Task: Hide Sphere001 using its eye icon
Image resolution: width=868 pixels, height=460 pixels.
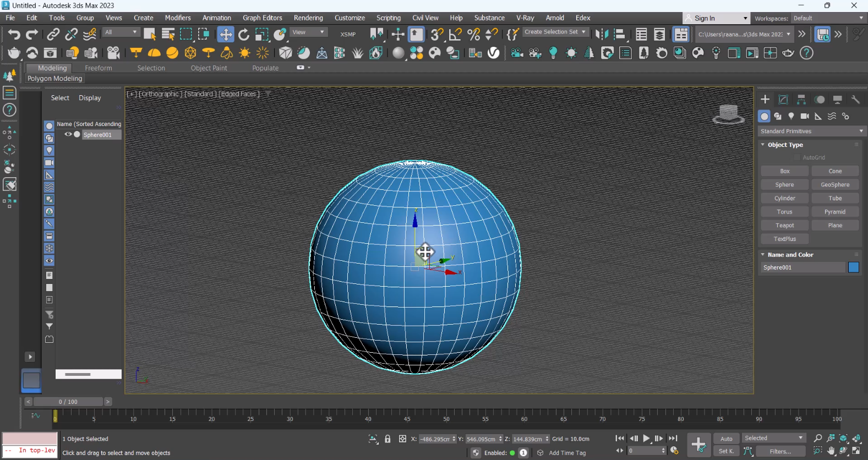Action: 68,134
